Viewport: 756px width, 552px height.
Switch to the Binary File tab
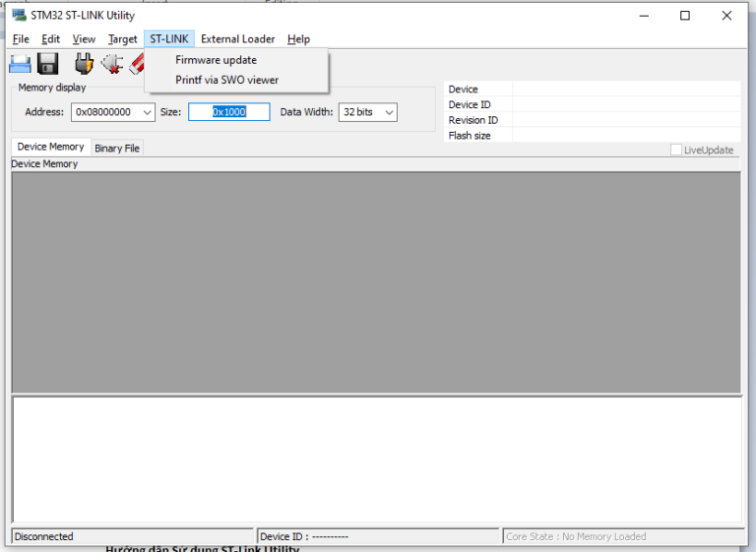point(117,149)
